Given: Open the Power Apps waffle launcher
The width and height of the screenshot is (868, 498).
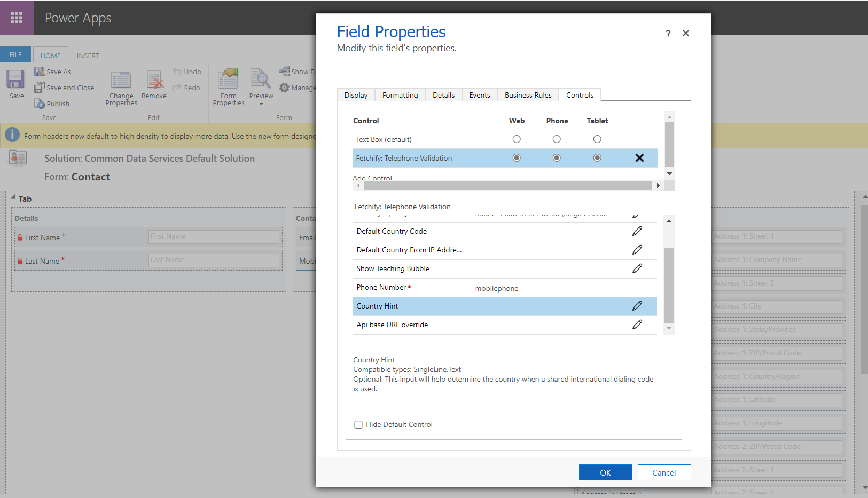Looking at the screenshot, I should (x=17, y=18).
